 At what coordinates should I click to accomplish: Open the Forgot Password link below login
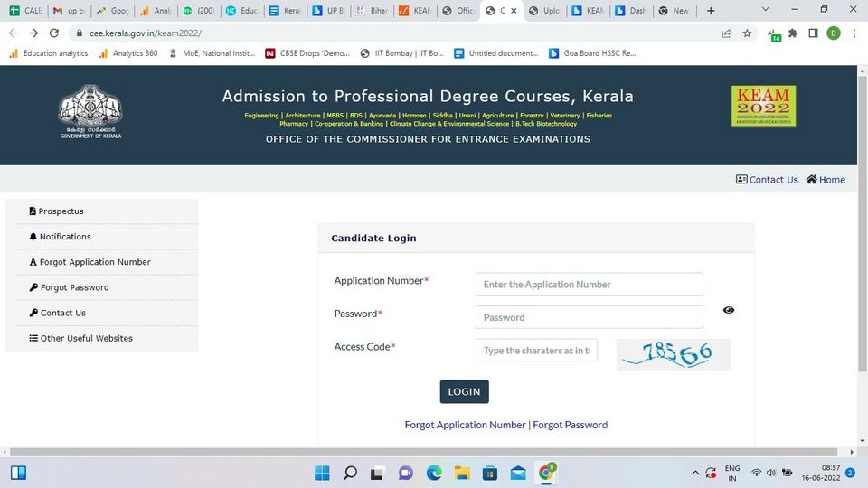[570, 425]
